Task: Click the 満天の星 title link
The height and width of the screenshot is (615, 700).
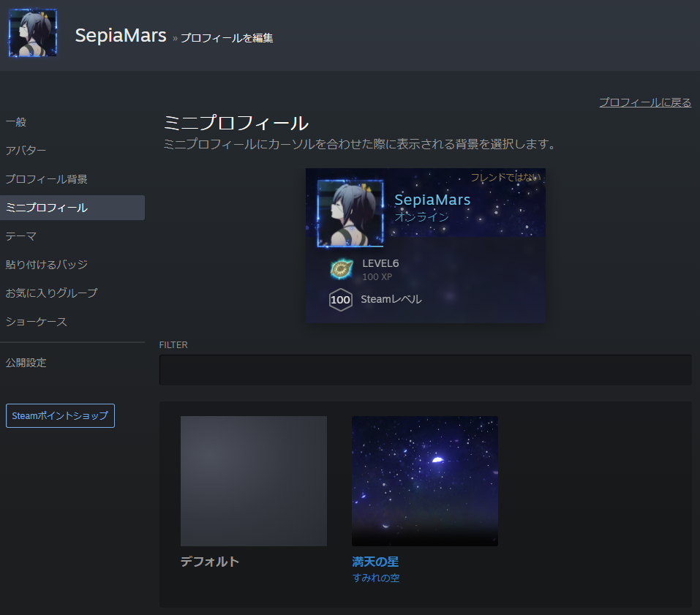Action: click(x=375, y=562)
